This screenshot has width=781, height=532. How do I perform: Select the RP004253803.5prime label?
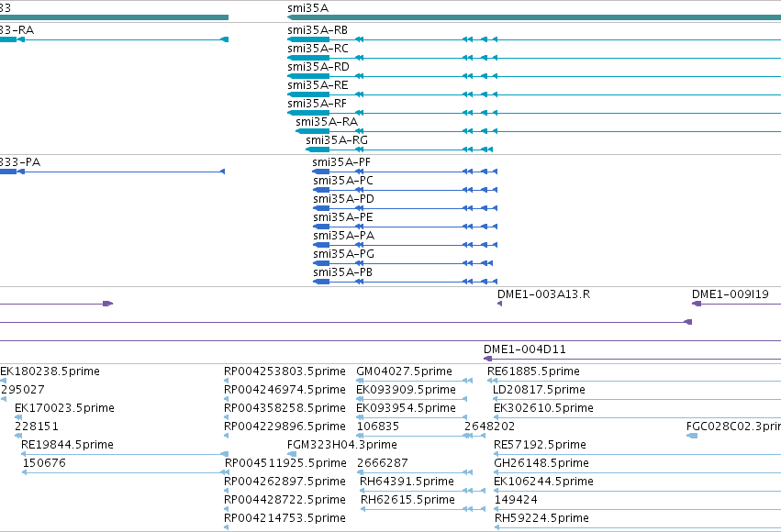[x=285, y=371]
